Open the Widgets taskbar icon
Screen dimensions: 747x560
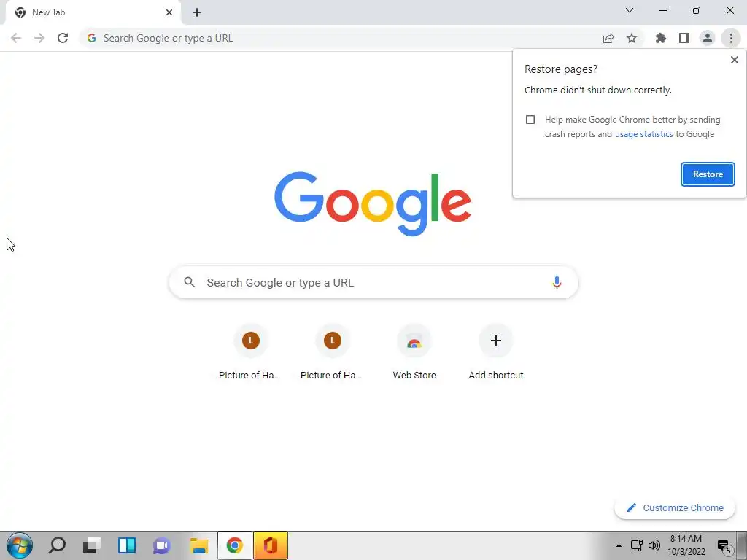pyautogui.click(x=127, y=545)
